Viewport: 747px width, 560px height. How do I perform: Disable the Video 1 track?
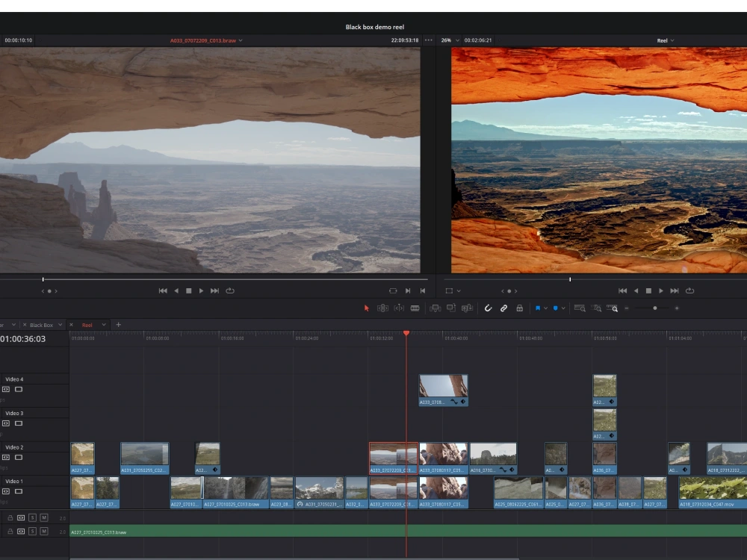[19, 491]
